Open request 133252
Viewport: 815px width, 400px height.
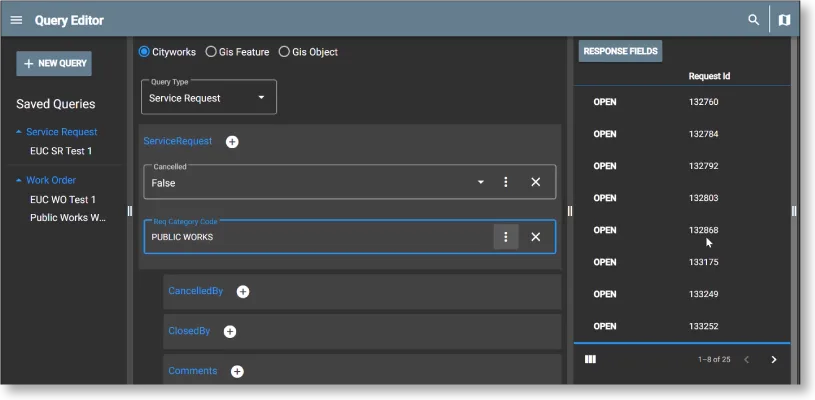(x=605, y=326)
